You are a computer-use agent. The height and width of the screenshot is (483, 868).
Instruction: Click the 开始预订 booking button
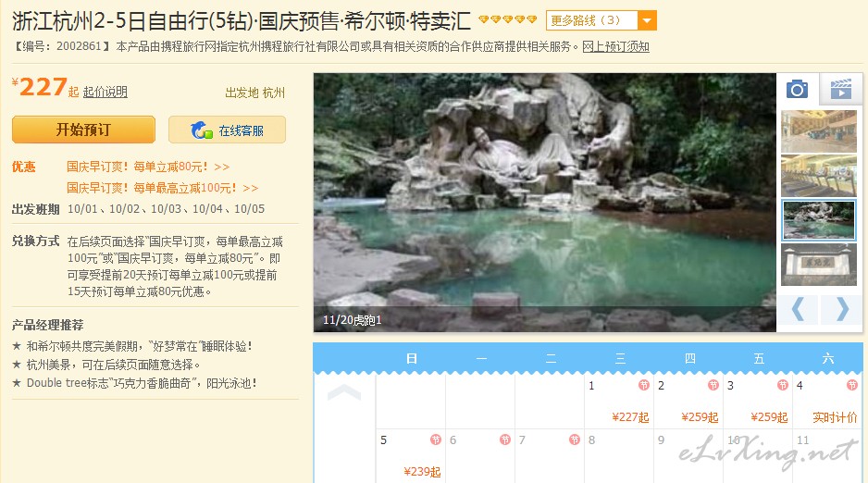tap(83, 130)
